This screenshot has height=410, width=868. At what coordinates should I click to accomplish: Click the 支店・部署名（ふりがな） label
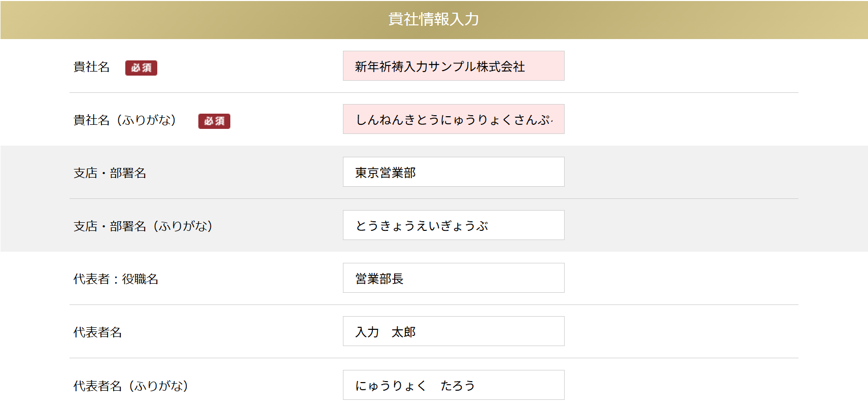(143, 226)
